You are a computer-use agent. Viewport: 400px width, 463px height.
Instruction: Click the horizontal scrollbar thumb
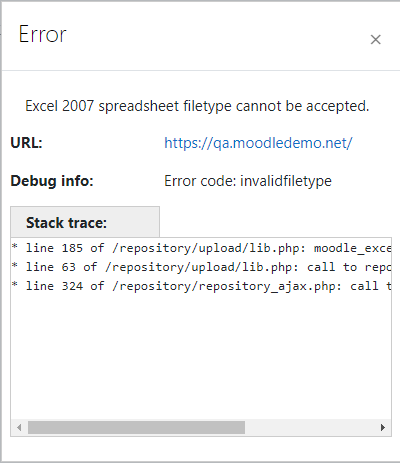tap(136, 427)
